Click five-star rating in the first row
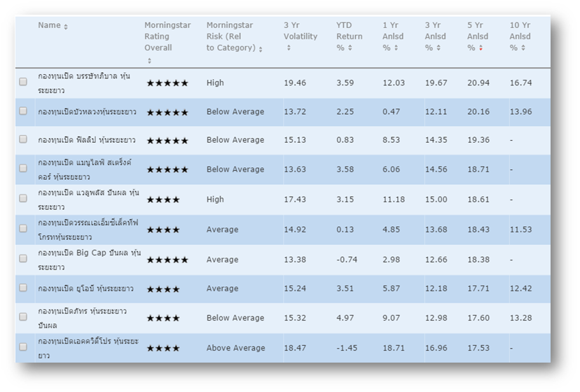Image resolution: width=580 pixels, height=392 pixels. click(x=167, y=83)
